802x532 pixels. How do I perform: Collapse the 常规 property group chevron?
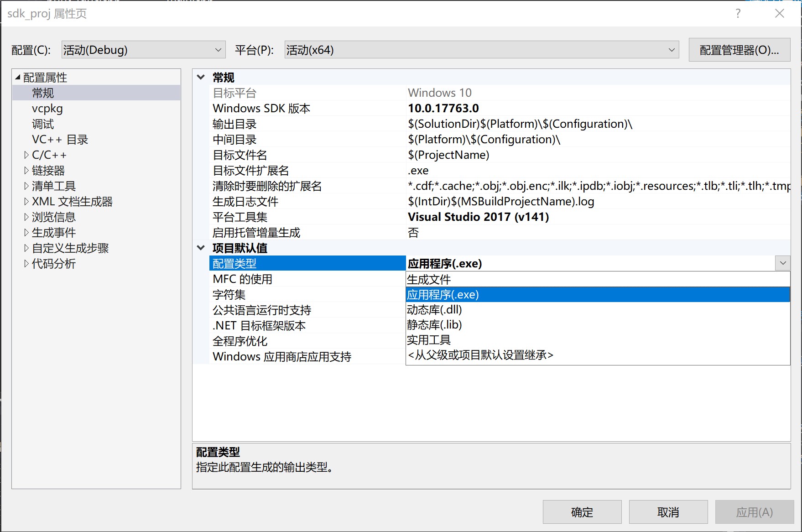pyautogui.click(x=201, y=77)
